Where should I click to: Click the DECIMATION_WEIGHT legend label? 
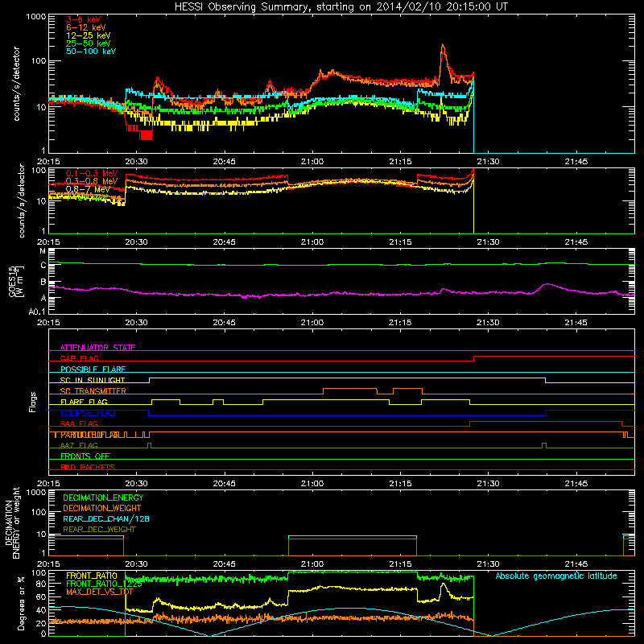pyautogui.click(x=102, y=508)
